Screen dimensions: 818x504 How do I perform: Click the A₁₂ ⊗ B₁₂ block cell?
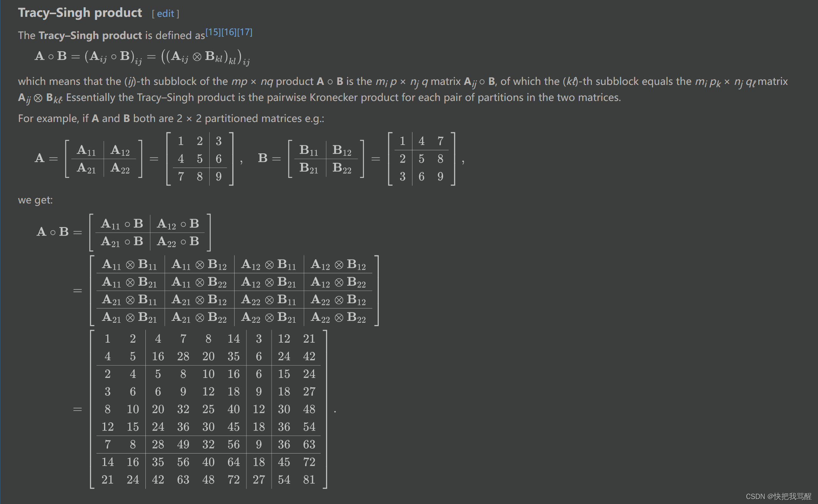[338, 265]
